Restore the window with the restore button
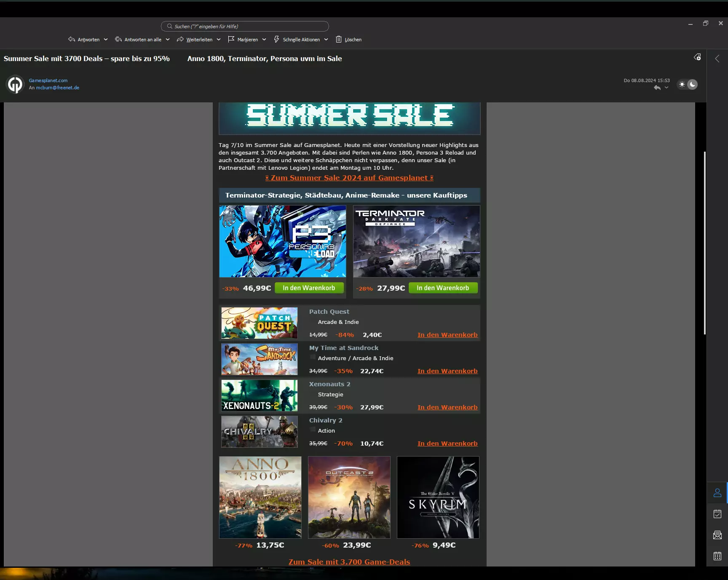This screenshot has height=580, width=728. click(706, 24)
